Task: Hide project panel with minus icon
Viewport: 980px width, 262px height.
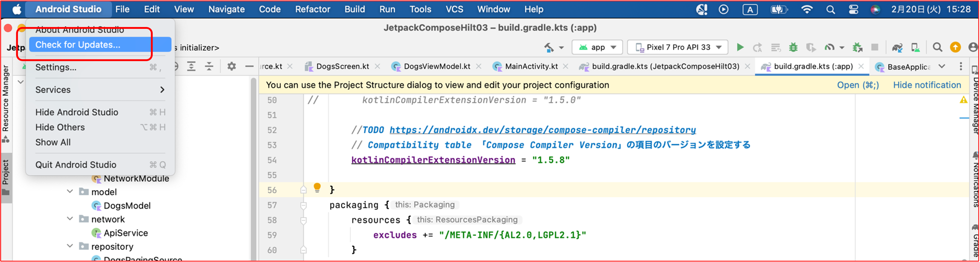Action: [x=249, y=66]
